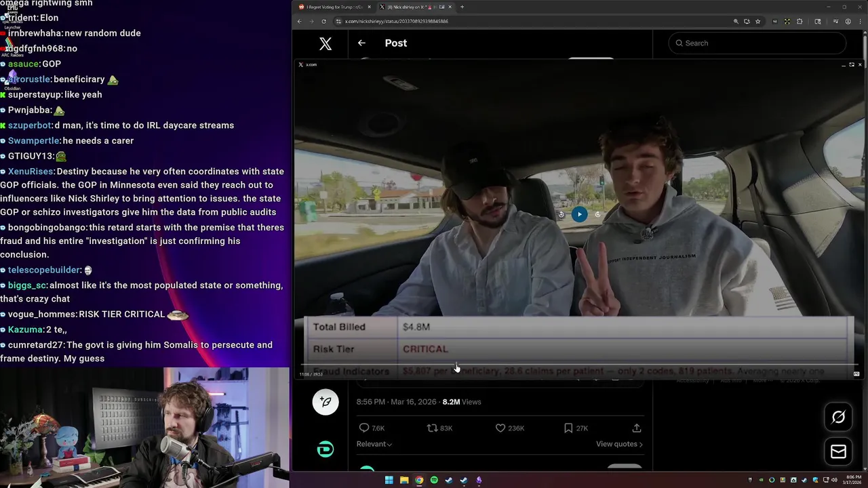Image resolution: width=868 pixels, height=488 pixels.
Task: Open Spotify from the taskbar
Action: pos(434,480)
